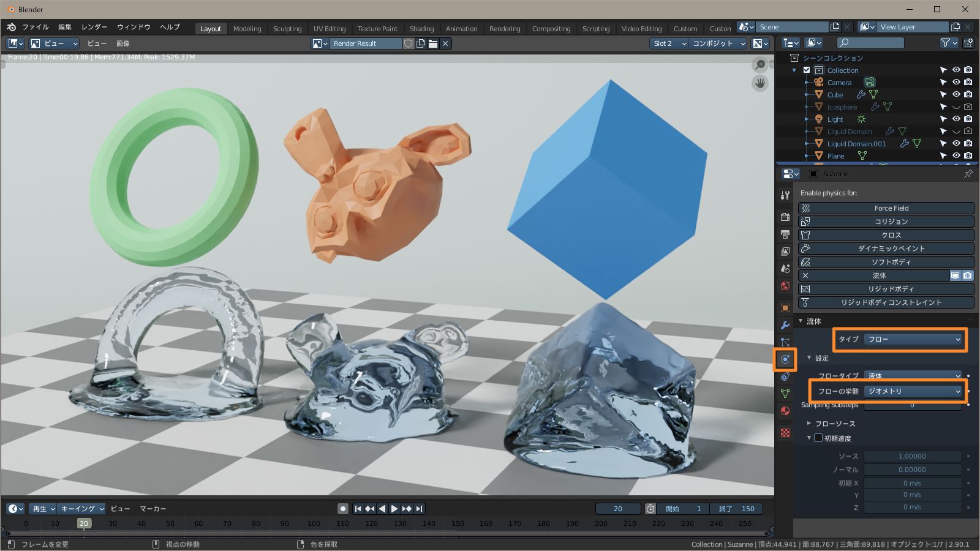Enable the 初期速度 checkbox
Viewport: 980px width, 551px height.
[818, 438]
